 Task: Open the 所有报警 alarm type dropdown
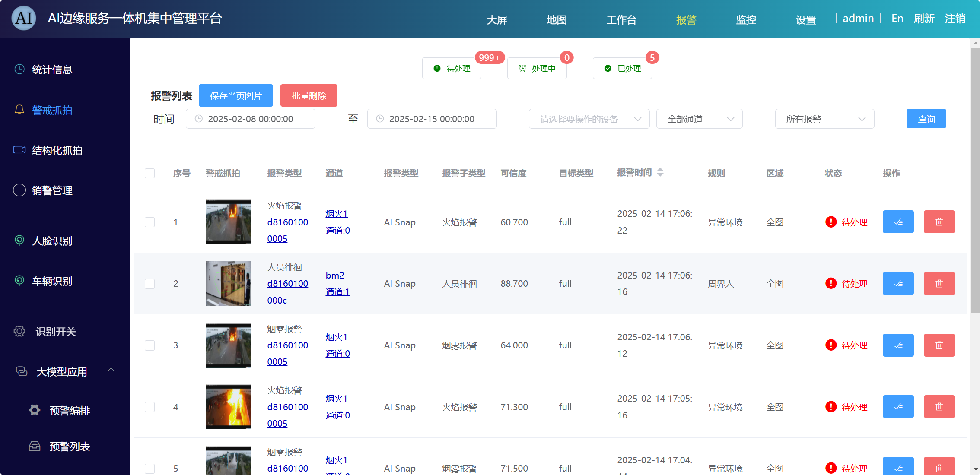[x=824, y=119]
